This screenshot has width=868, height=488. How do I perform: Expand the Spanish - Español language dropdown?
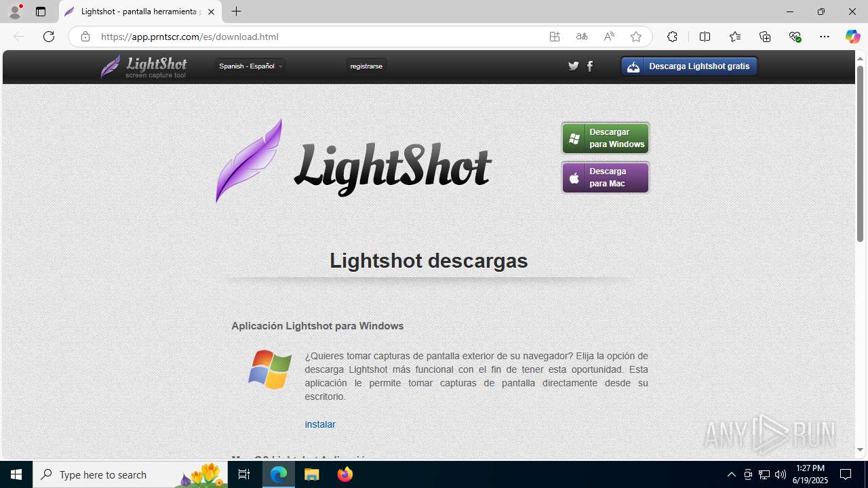pos(250,66)
